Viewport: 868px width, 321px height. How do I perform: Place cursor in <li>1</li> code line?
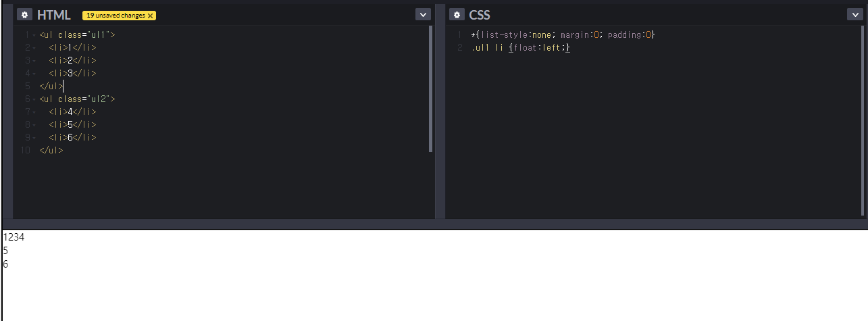click(x=73, y=47)
